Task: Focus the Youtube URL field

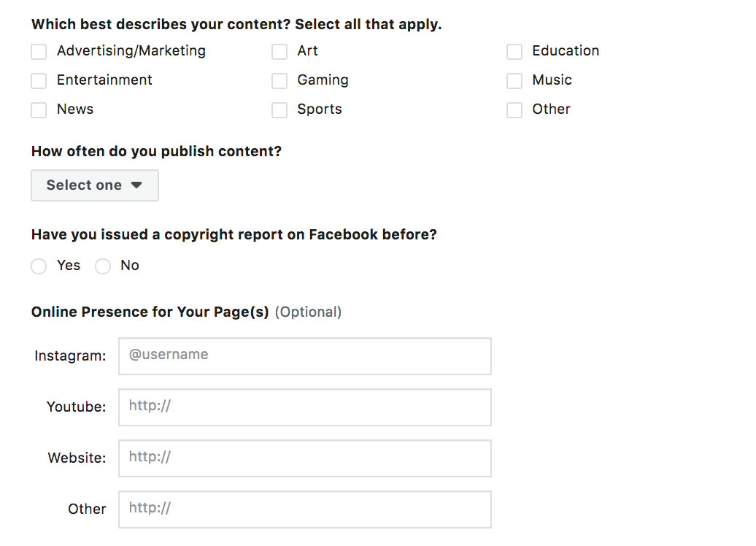Action: tap(304, 407)
